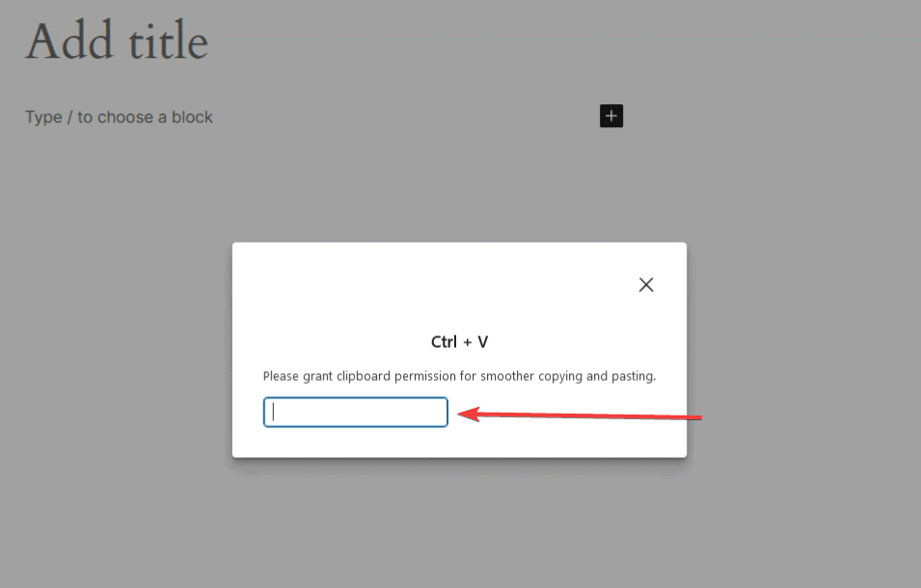Click the black plus add-block icon
Image resolution: width=921 pixels, height=588 pixels.
coord(611,117)
